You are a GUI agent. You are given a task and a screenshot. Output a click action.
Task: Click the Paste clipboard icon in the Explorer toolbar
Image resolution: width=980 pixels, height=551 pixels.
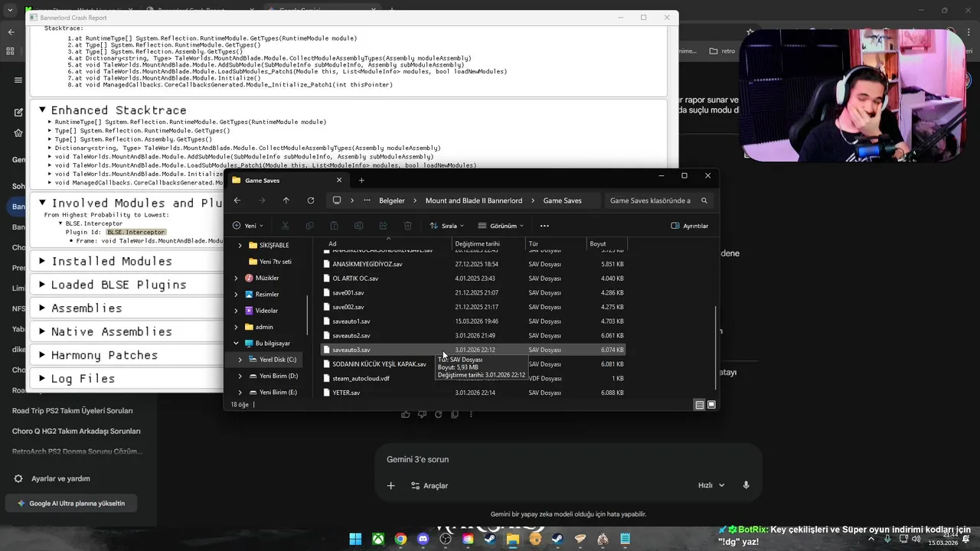point(334,226)
